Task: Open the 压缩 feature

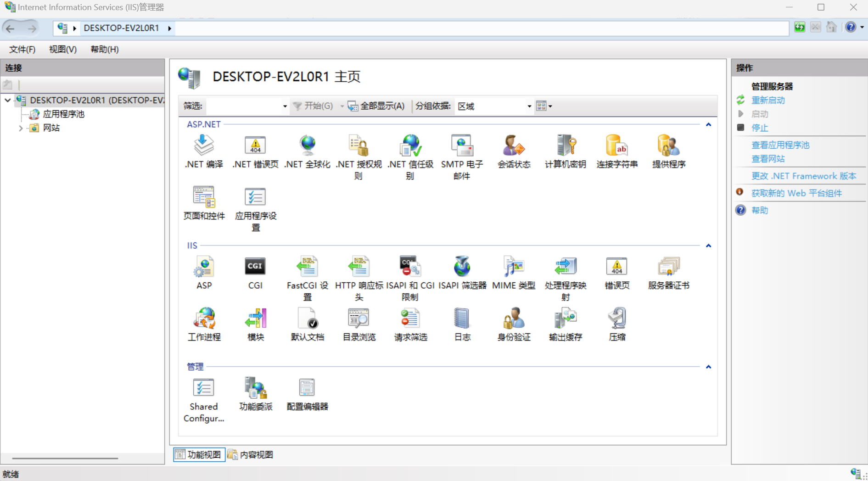Action: (617, 324)
